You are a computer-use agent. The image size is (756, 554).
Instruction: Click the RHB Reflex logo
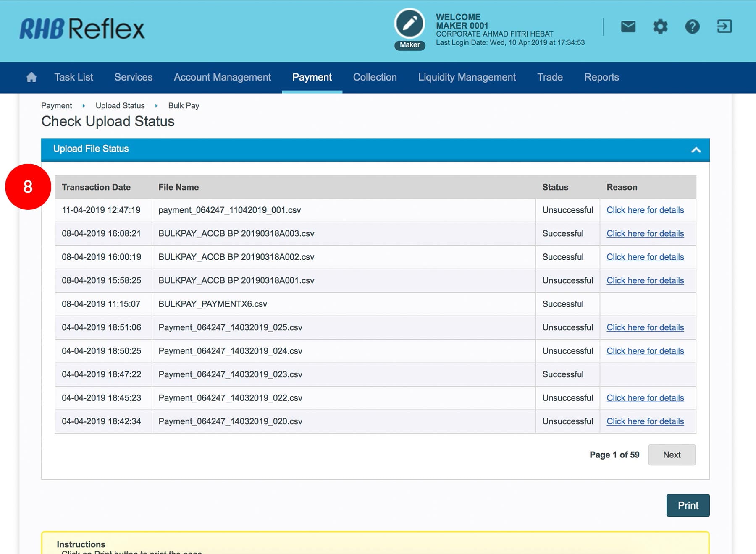(82, 29)
